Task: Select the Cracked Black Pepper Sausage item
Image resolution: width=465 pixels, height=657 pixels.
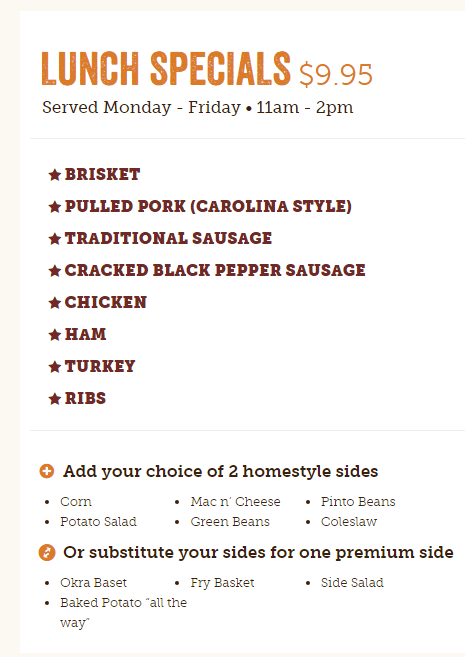Action: [x=215, y=270]
